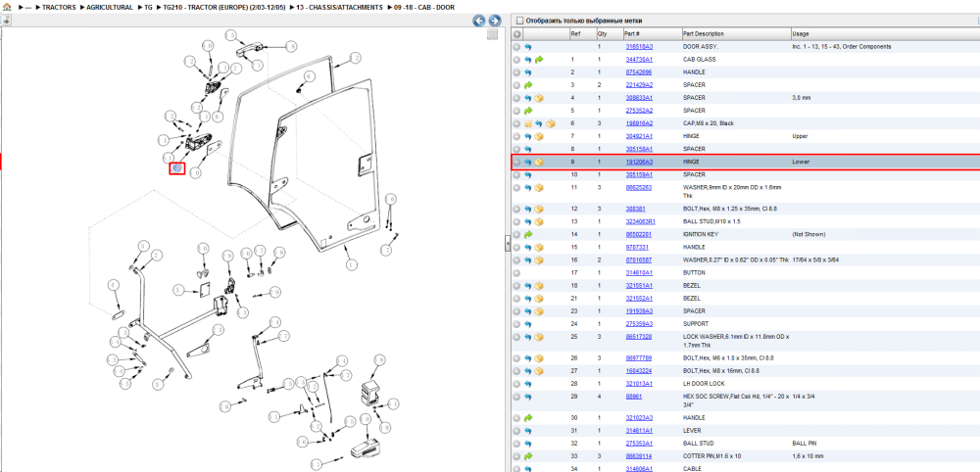The image size is (980, 472).
Task: Open the AGRICULTURAL breadcrumb
Action: [110, 8]
